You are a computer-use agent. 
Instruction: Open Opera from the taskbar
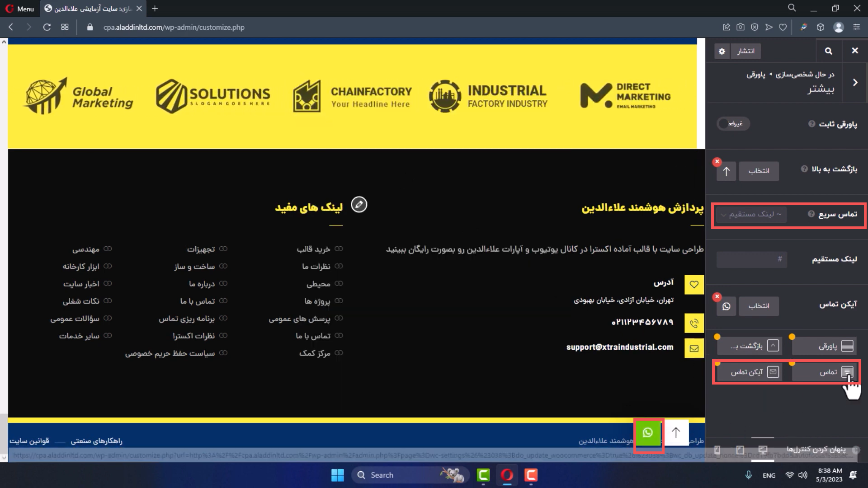(507, 475)
